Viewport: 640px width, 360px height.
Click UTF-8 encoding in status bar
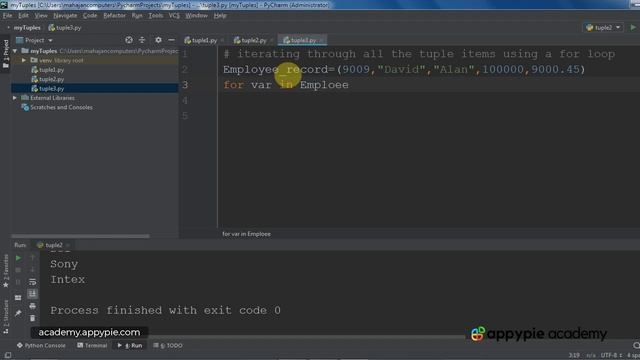[611, 356]
